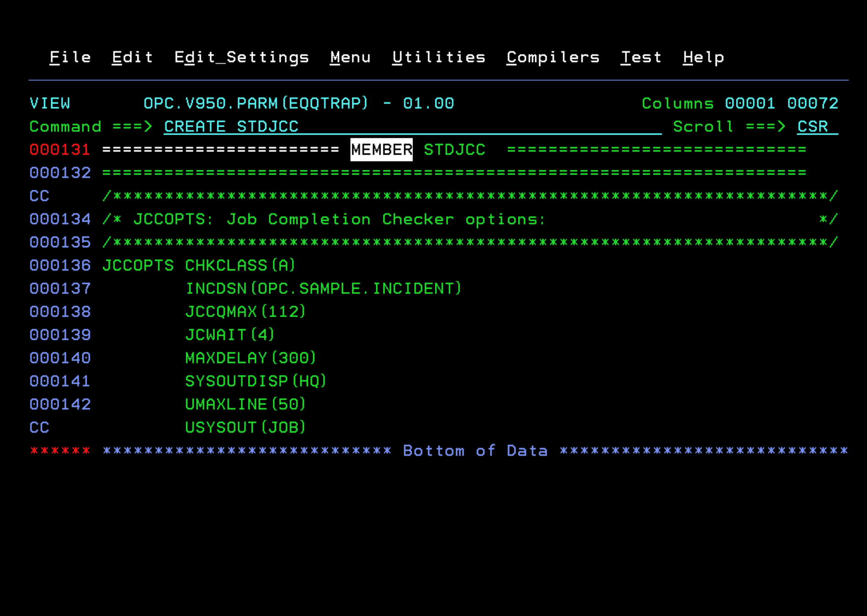Open the Edit menu
Image resolution: width=867 pixels, height=616 pixels.
point(132,57)
